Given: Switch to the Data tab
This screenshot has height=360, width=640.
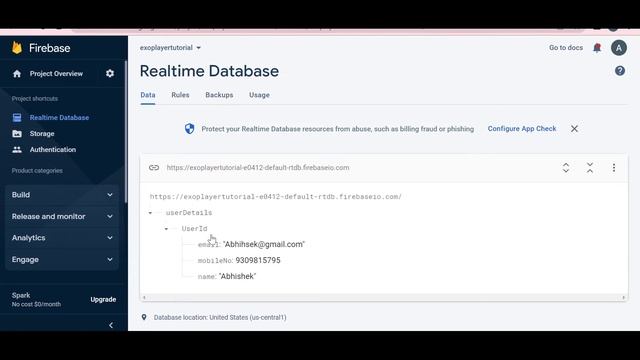Looking at the screenshot, I should (148, 95).
